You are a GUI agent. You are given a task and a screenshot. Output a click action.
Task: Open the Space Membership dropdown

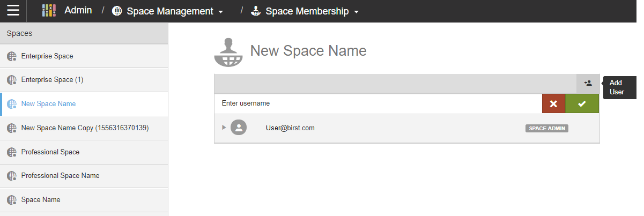pyautogui.click(x=305, y=11)
